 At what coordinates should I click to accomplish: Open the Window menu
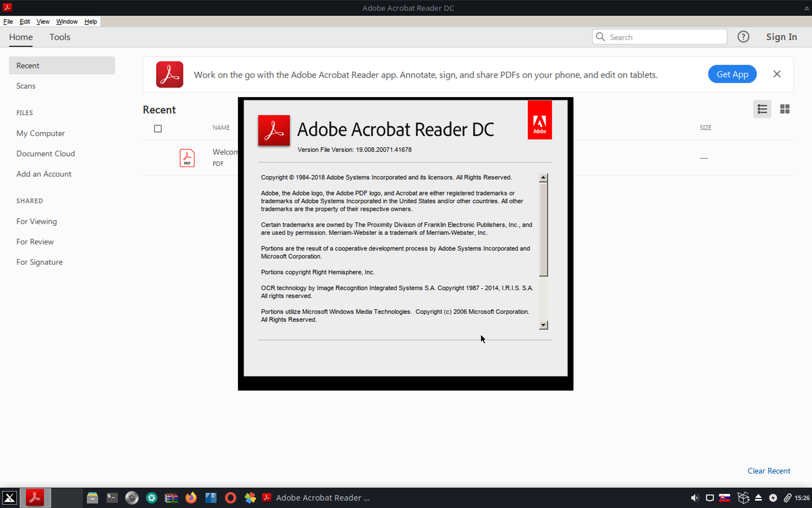click(67, 22)
